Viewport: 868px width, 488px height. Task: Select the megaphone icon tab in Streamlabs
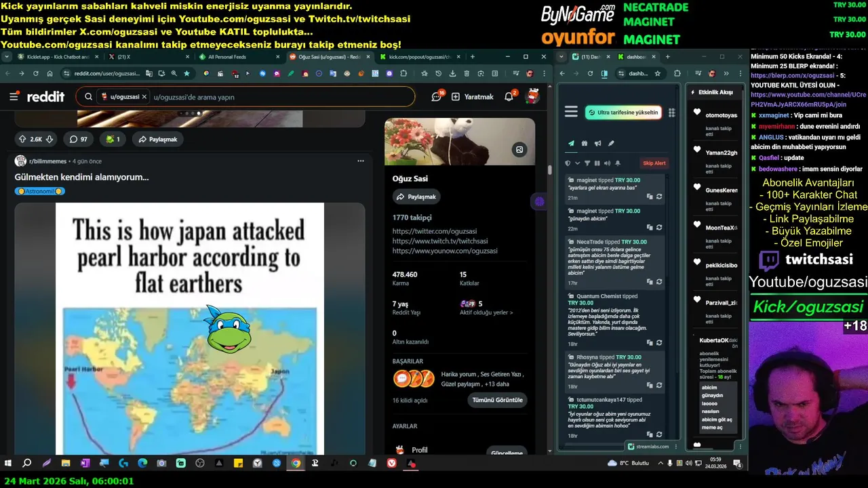[597, 143]
